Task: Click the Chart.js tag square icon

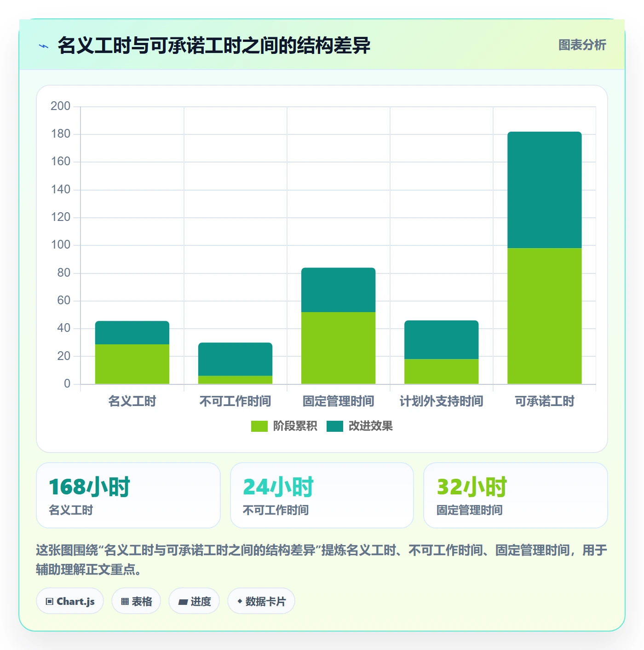Action: (x=50, y=601)
